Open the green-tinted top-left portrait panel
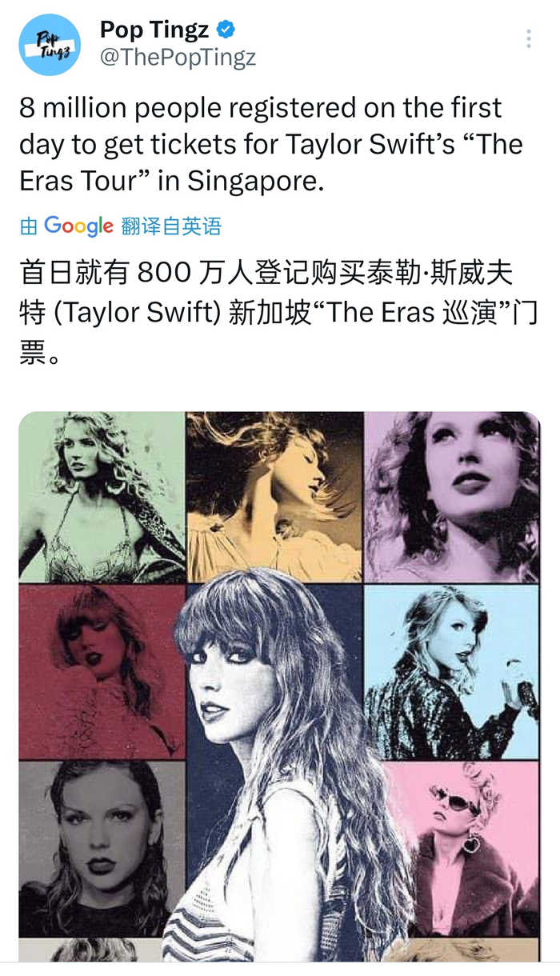Screen dimensions: 560x976 [102, 497]
